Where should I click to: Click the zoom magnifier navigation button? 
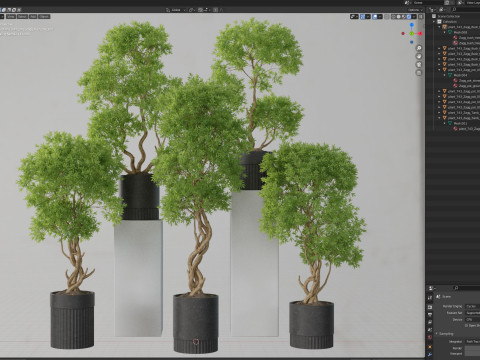(419, 48)
